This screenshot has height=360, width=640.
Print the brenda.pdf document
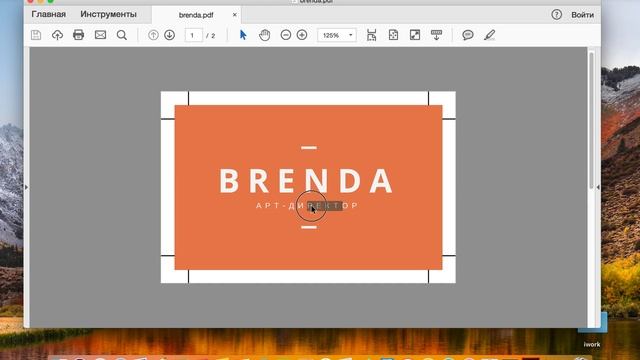coord(78,35)
